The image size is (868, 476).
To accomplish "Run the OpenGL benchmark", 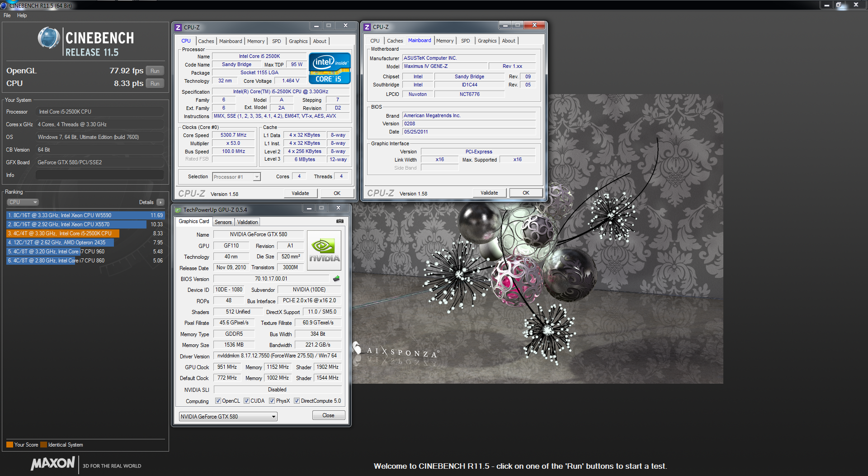I will pos(155,71).
